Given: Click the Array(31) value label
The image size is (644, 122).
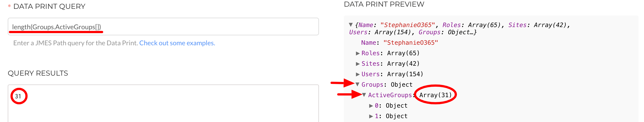Looking at the screenshot, I should point(435,95).
